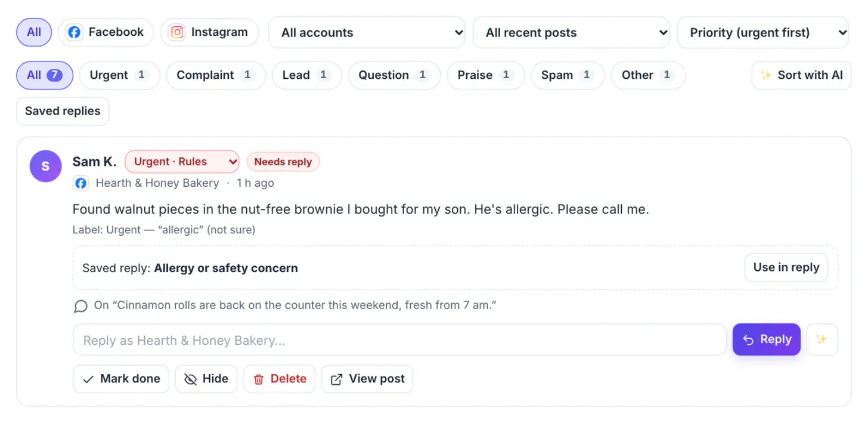
Task: Open the All recent posts dropdown
Action: [x=571, y=33]
